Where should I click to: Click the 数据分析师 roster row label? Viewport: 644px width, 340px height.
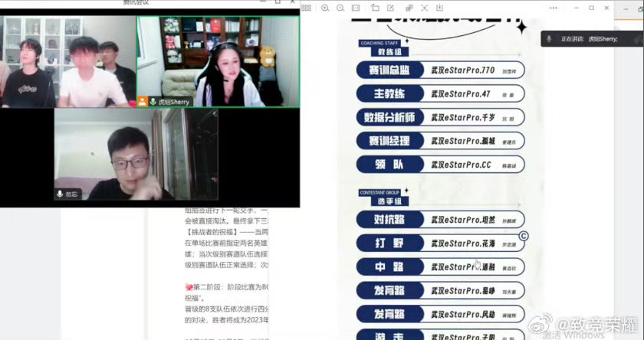tap(389, 117)
